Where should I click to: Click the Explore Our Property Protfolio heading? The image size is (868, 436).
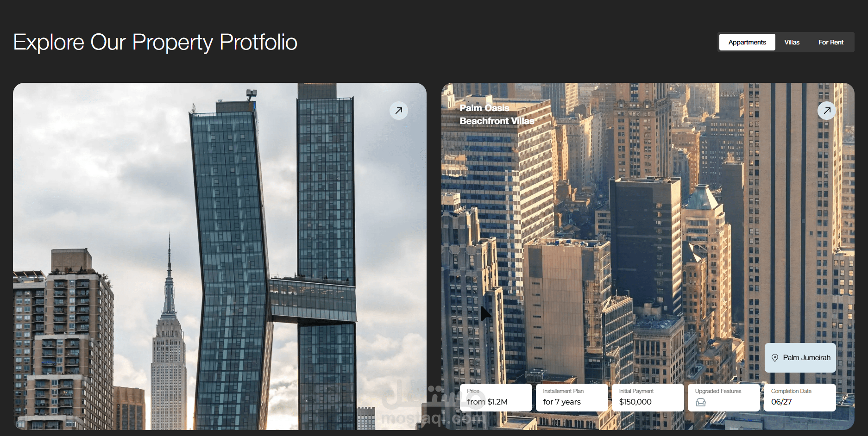[155, 43]
